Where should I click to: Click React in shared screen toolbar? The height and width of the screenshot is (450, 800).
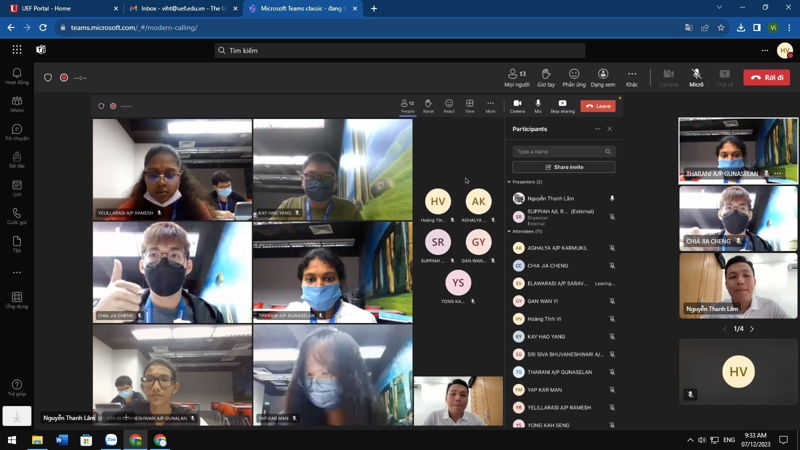tap(449, 106)
